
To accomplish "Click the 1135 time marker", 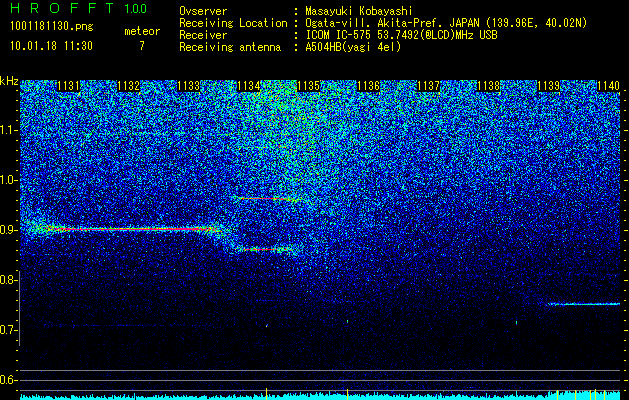I will (308, 86).
